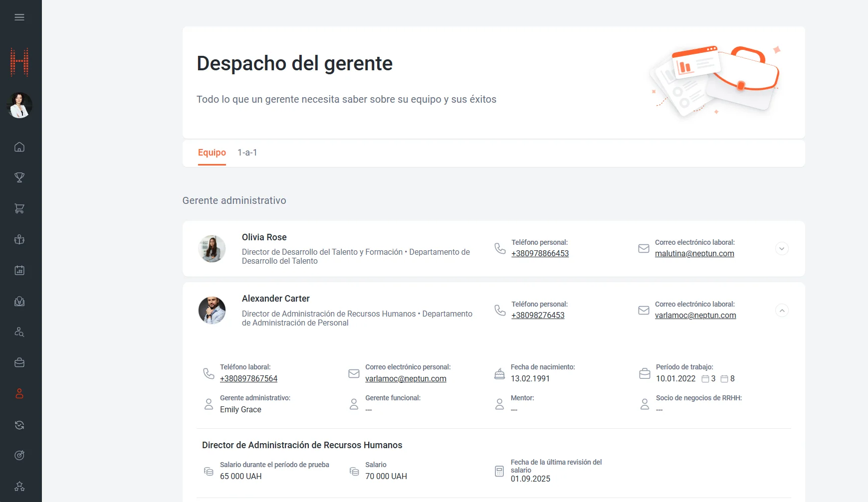Click the target goals icon in the sidebar
The width and height of the screenshot is (868, 502).
point(19,455)
